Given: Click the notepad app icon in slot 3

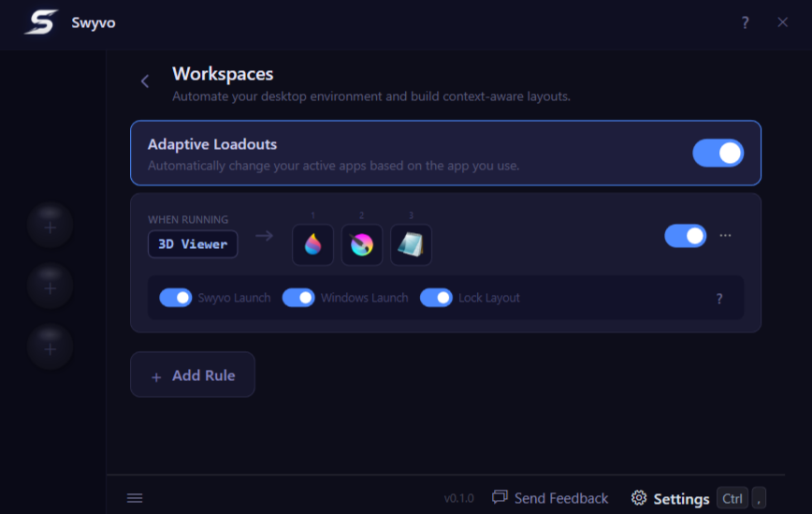Looking at the screenshot, I should click(412, 244).
